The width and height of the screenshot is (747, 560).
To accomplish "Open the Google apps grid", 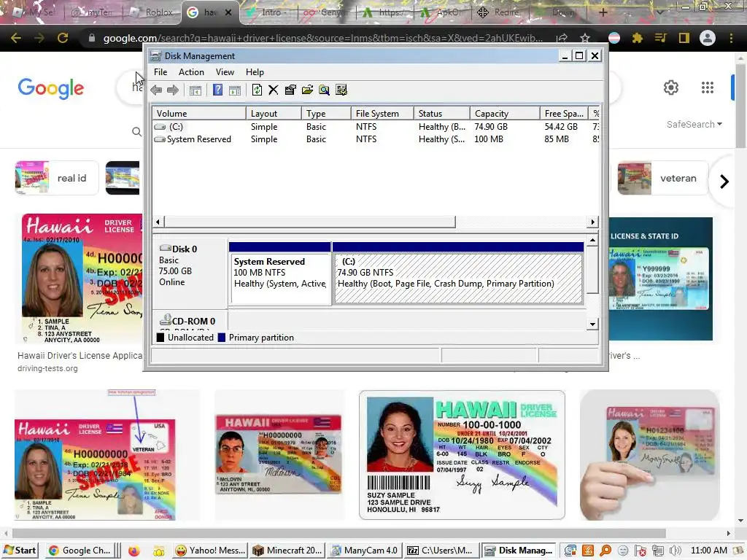I will [x=708, y=87].
